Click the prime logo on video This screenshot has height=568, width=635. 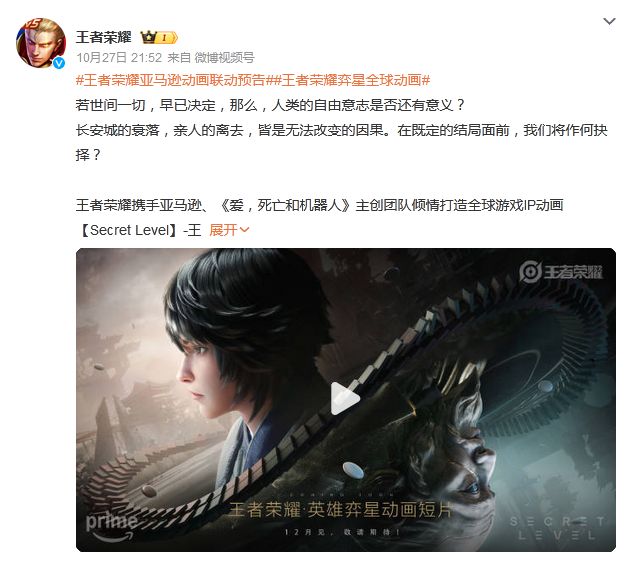tap(110, 527)
